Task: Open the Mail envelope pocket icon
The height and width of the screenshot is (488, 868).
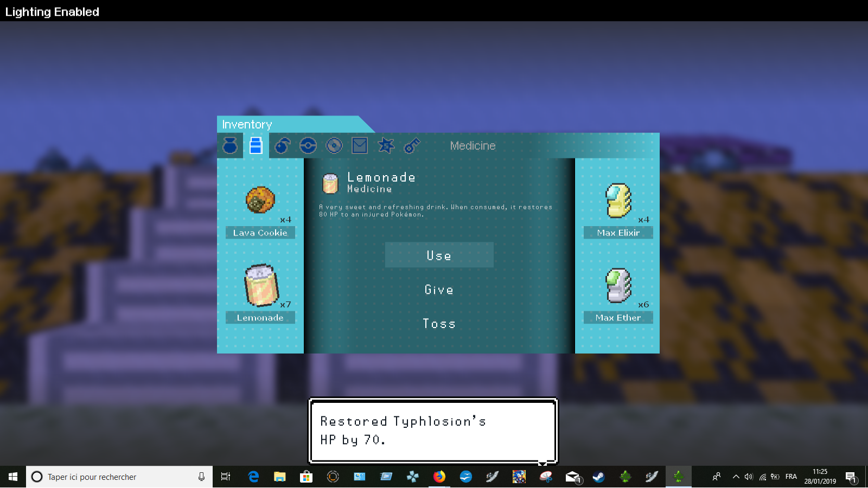Action: tap(360, 146)
